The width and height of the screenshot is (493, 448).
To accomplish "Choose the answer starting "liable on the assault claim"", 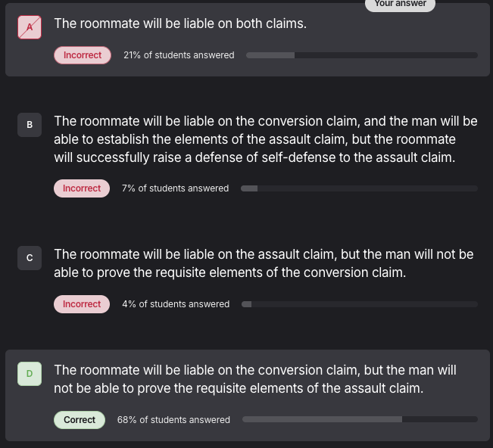I will click(264, 263).
